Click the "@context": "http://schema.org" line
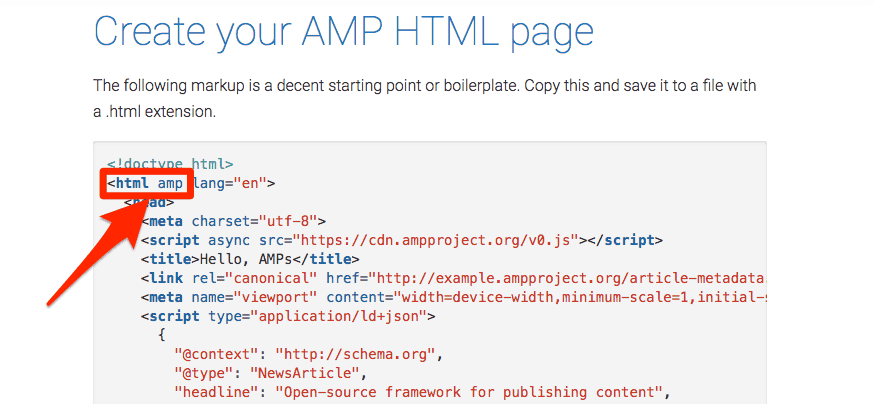The image size is (874, 404). pos(308,354)
